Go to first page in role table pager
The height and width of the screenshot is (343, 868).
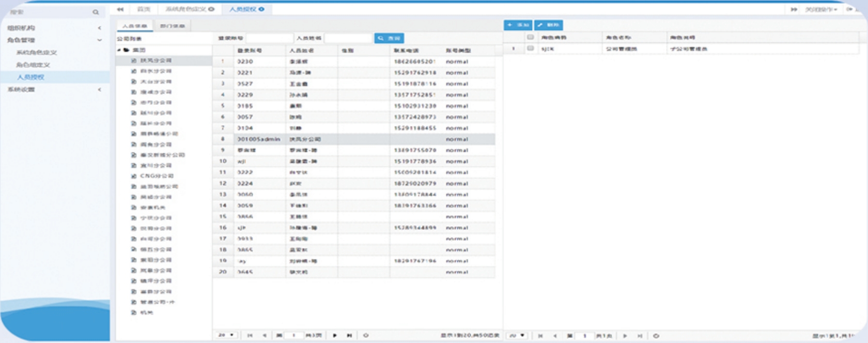540,336
